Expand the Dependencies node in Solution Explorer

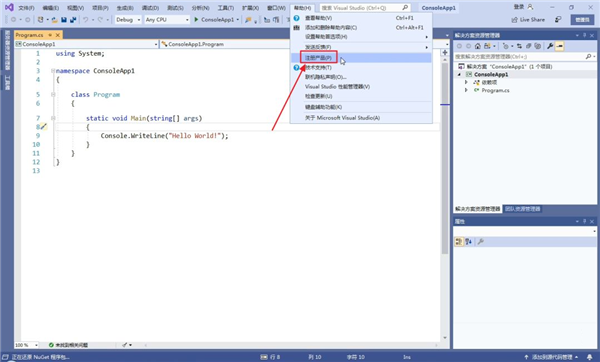(x=466, y=82)
